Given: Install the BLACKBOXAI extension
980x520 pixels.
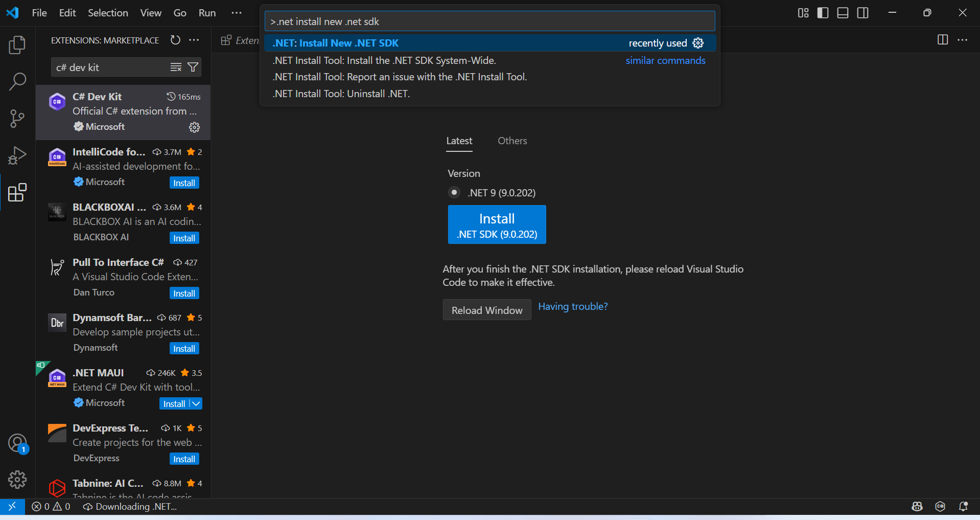Looking at the screenshot, I should coord(184,238).
